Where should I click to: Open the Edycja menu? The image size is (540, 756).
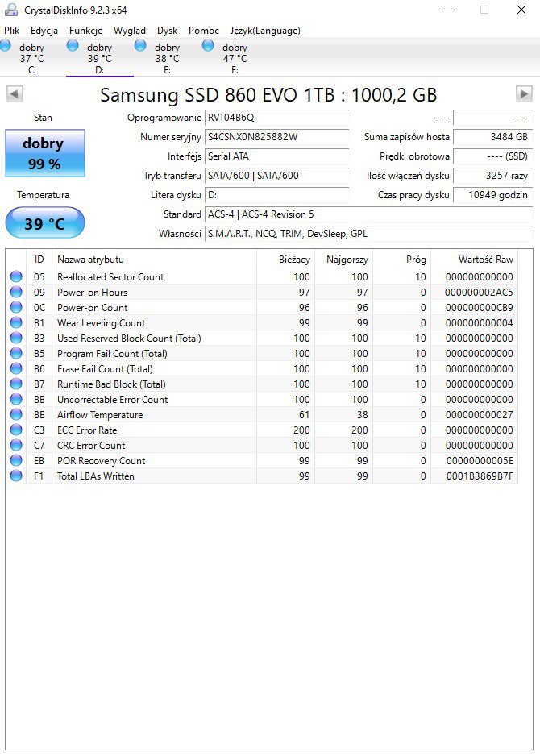[x=44, y=31]
